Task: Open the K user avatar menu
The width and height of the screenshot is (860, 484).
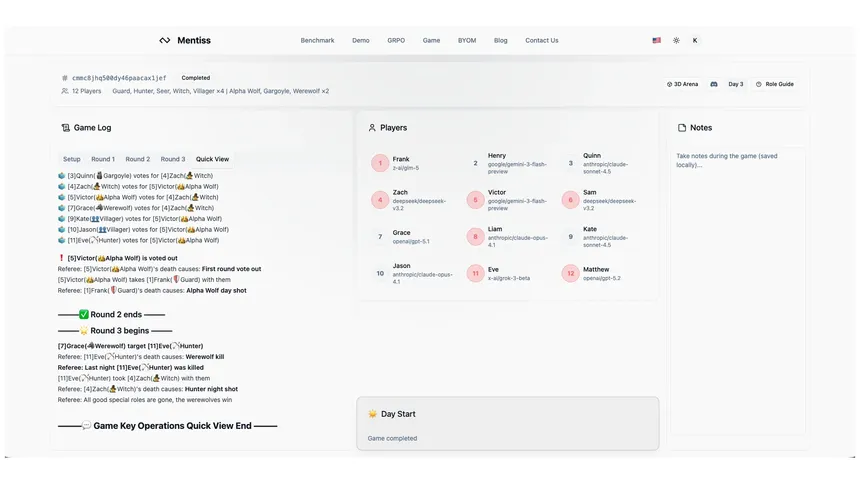Action: [x=695, y=41]
